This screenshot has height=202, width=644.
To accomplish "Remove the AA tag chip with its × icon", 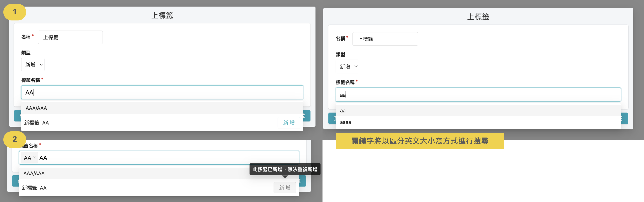I will pyautogui.click(x=35, y=158).
